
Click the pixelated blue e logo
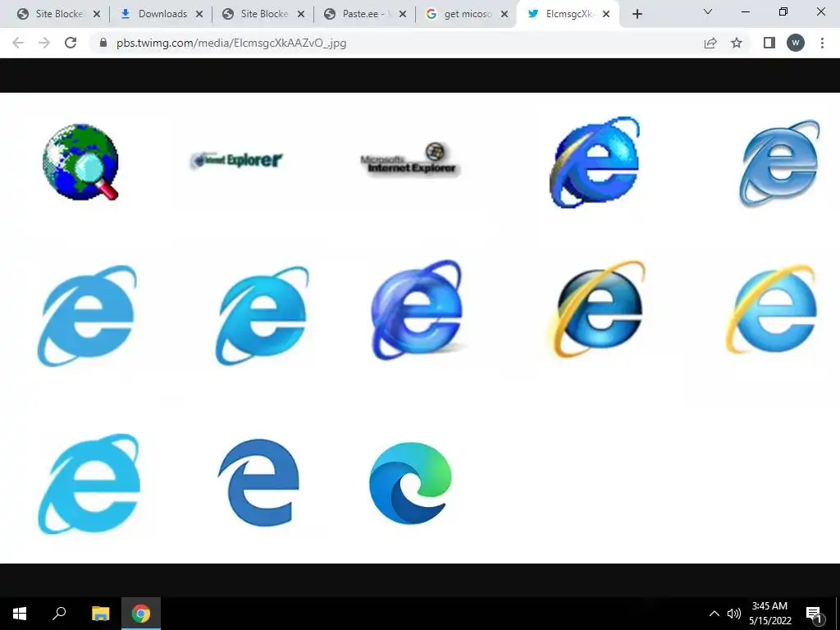point(595,162)
